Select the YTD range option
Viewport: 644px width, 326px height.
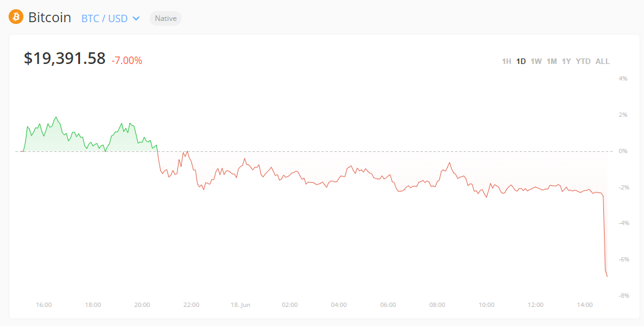pyautogui.click(x=583, y=62)
